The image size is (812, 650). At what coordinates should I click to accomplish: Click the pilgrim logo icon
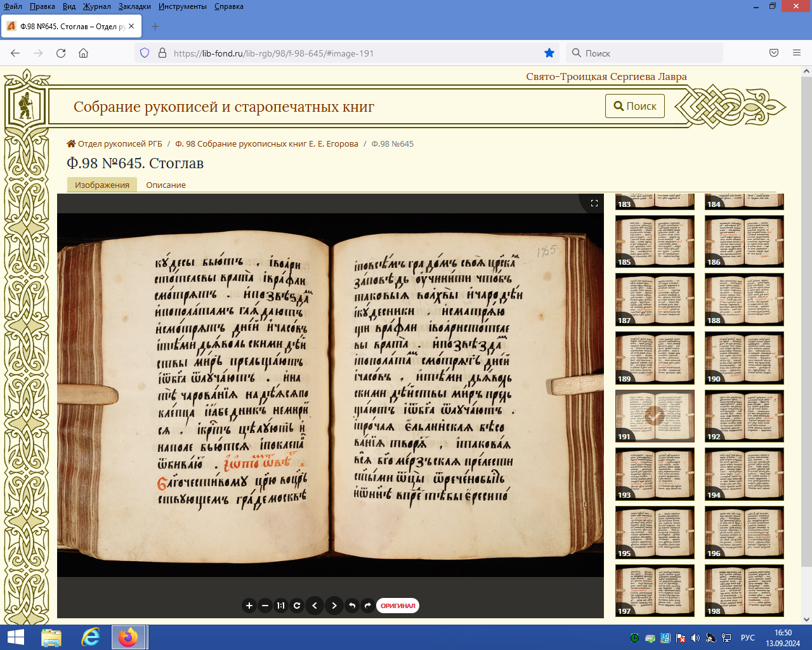[x=25, y=107]
